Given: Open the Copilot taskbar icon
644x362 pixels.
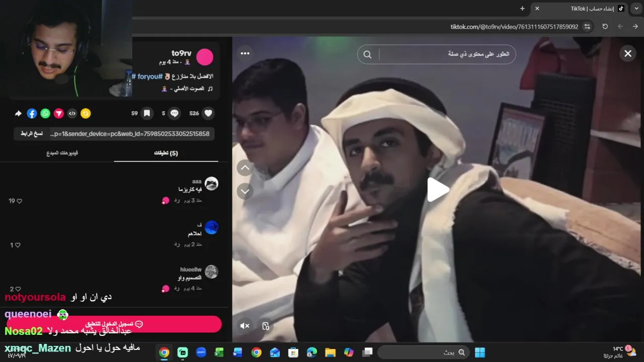Looking at the screenshot, I should click(349, 352).
